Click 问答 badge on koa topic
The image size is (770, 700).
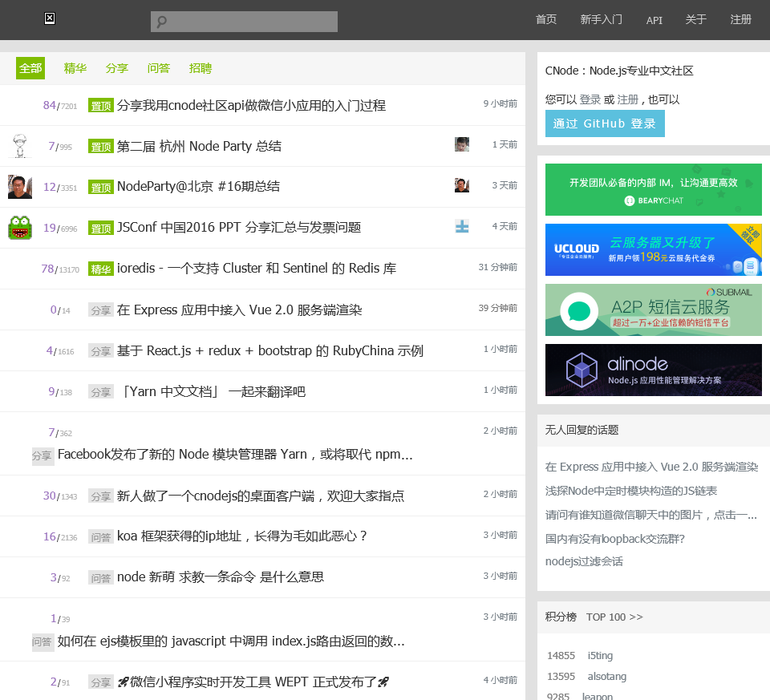point(101,537)
